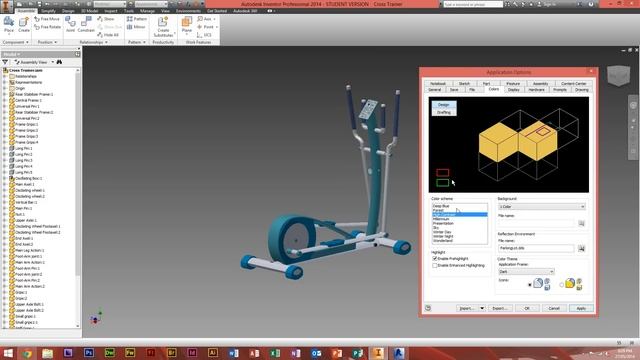Select the work Plane tool
Screen dimensions: 640x360
[187, 25]
